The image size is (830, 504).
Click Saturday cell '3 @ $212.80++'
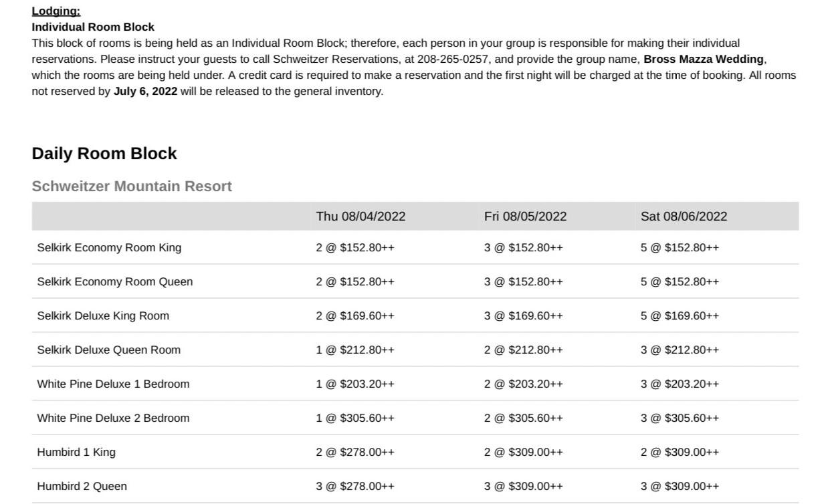pos(680,350)
